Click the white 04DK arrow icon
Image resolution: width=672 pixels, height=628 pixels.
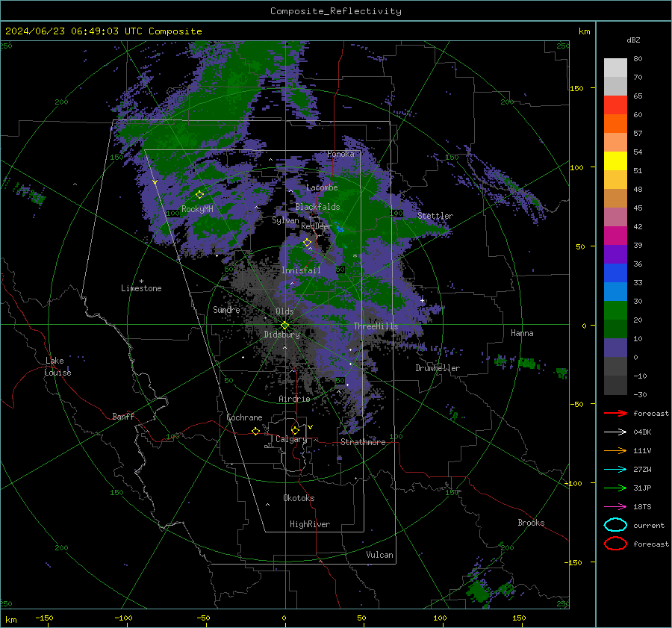pyautogui.click(x=615, y=432)
